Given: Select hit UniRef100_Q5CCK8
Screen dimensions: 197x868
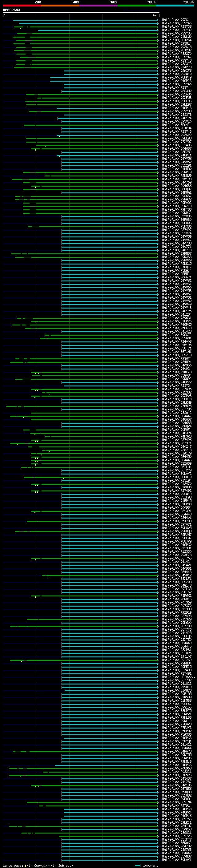Looking at the screenshot, I should (176, 328).
